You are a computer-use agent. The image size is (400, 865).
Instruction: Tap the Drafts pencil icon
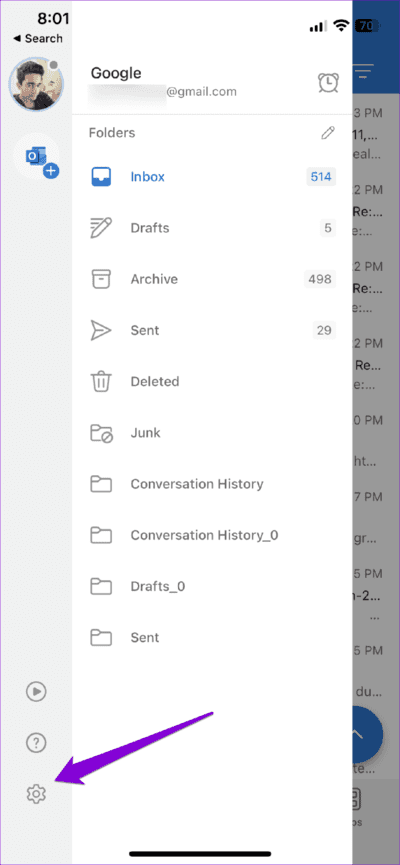tap(100, 228)
